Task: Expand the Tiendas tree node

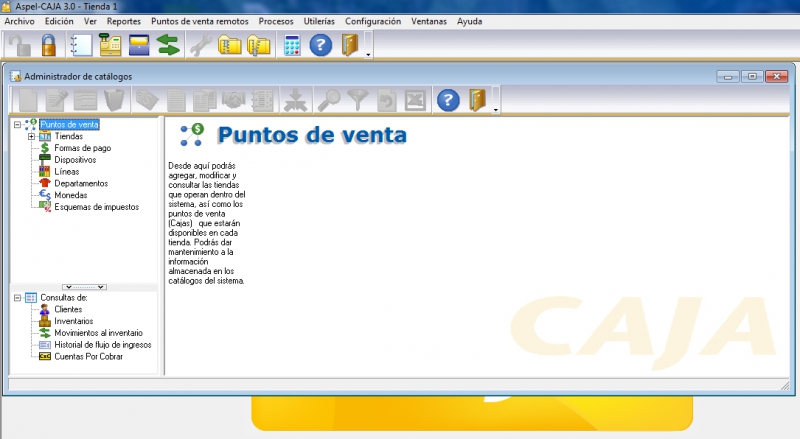Action: click(x=31, y=136)
